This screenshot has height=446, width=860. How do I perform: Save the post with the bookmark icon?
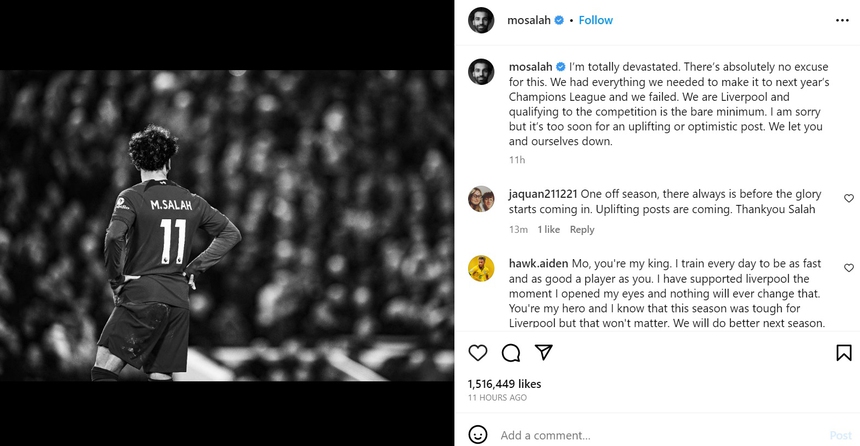click(x=844, y=353)
